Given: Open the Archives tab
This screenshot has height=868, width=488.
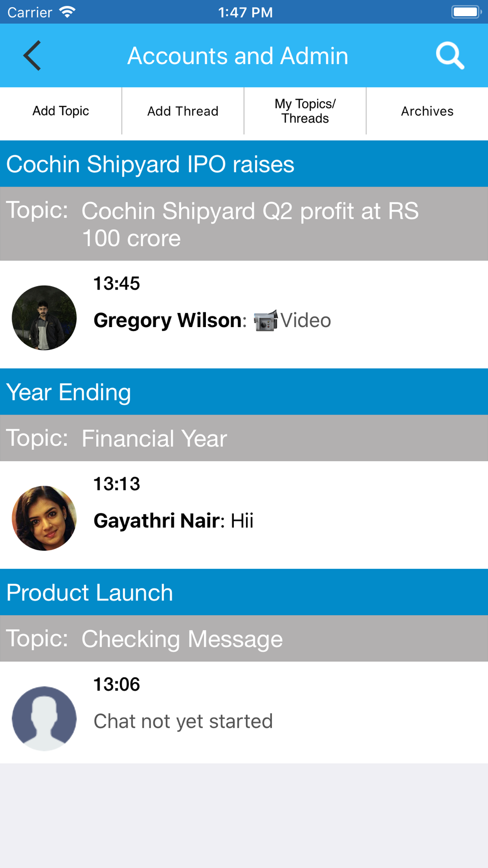Looking at the screenshot, I should coord(427,111).
